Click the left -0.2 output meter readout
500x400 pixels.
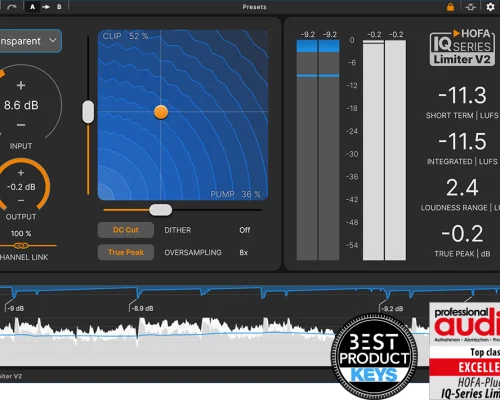(374, 34)
